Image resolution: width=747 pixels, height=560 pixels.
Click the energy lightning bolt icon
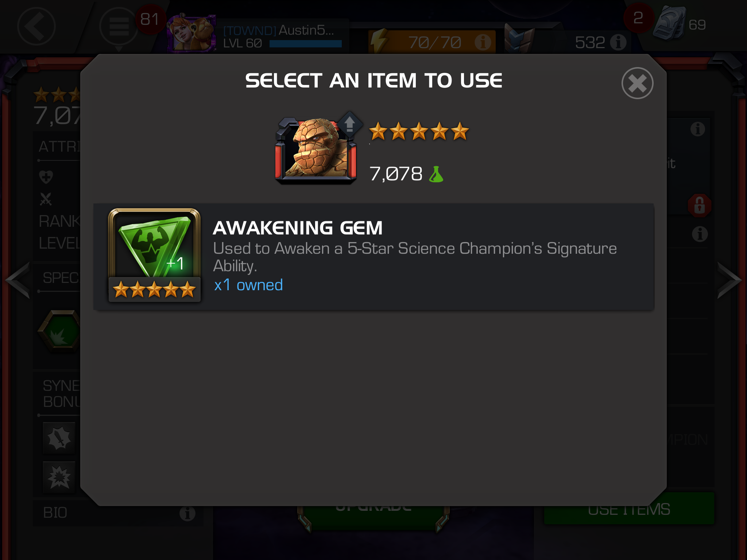click(379, 42)
